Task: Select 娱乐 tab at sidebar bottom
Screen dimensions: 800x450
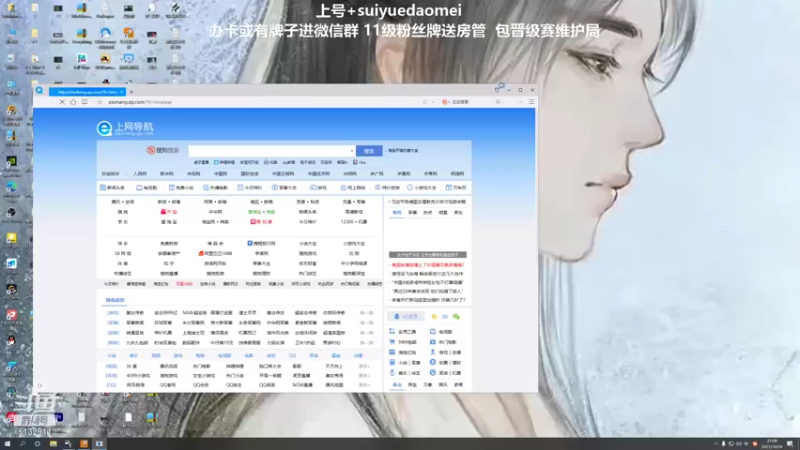Action: (x=443, y=385)
